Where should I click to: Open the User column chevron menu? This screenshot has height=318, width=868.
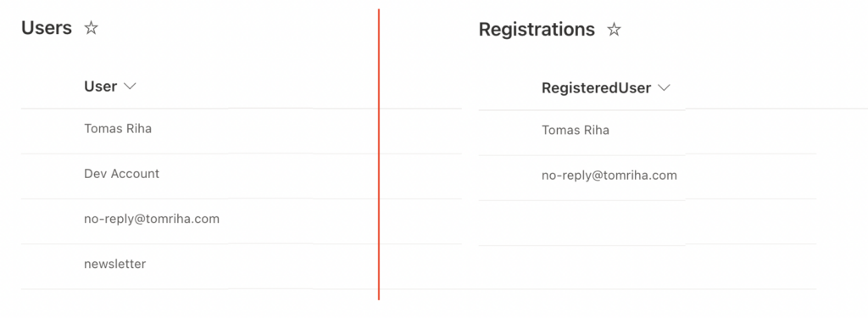[x=130, y=86]
